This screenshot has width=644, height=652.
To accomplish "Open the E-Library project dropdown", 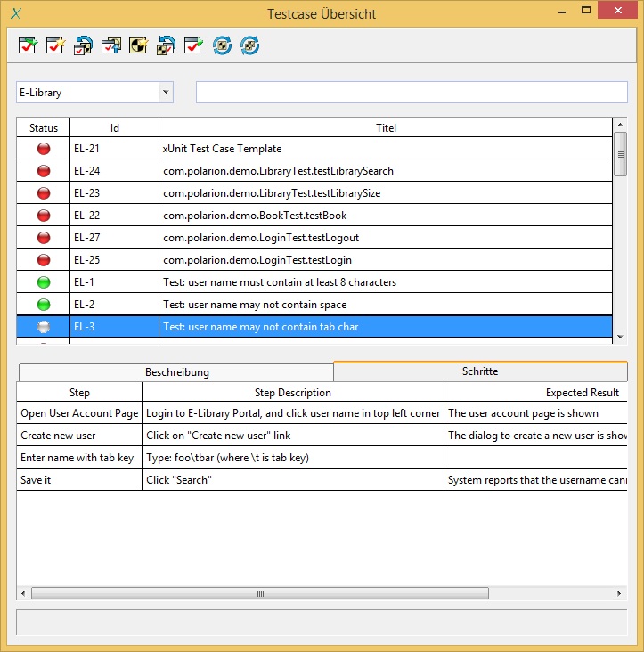I will pyautogui.click(x=165, y=93).
